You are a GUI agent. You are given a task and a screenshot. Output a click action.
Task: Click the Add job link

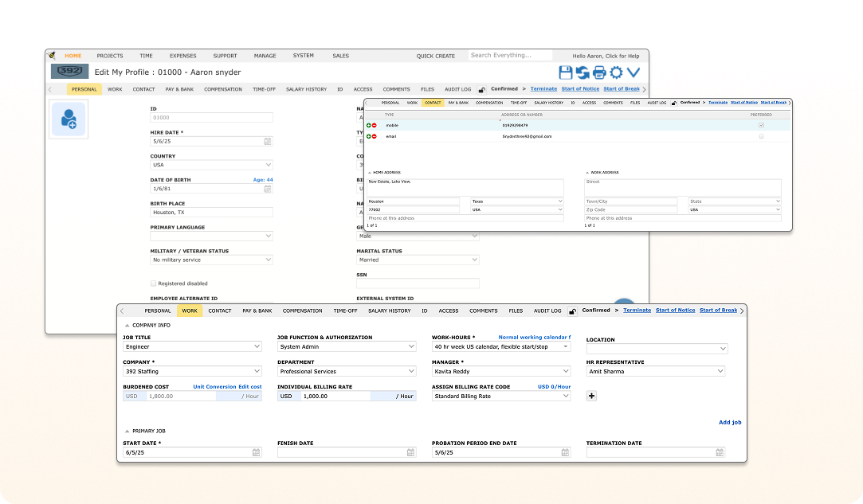pos(730,423)
